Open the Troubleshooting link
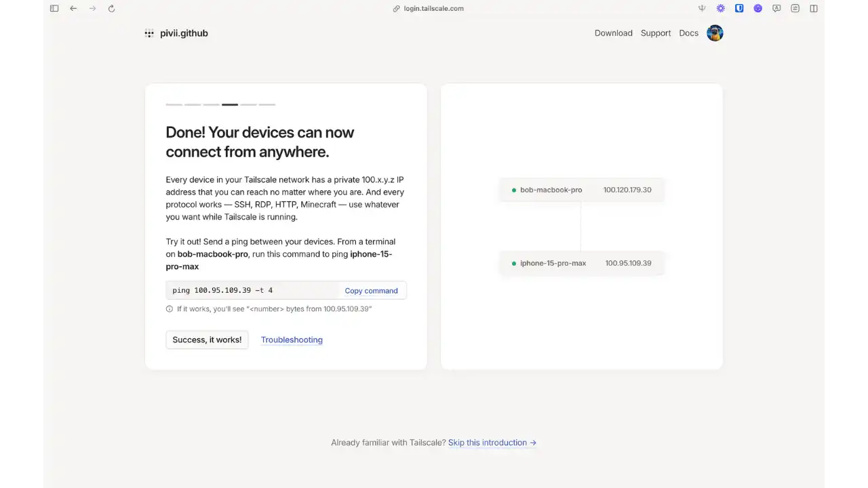The image size is (868, 488). (x=292, y=340)
